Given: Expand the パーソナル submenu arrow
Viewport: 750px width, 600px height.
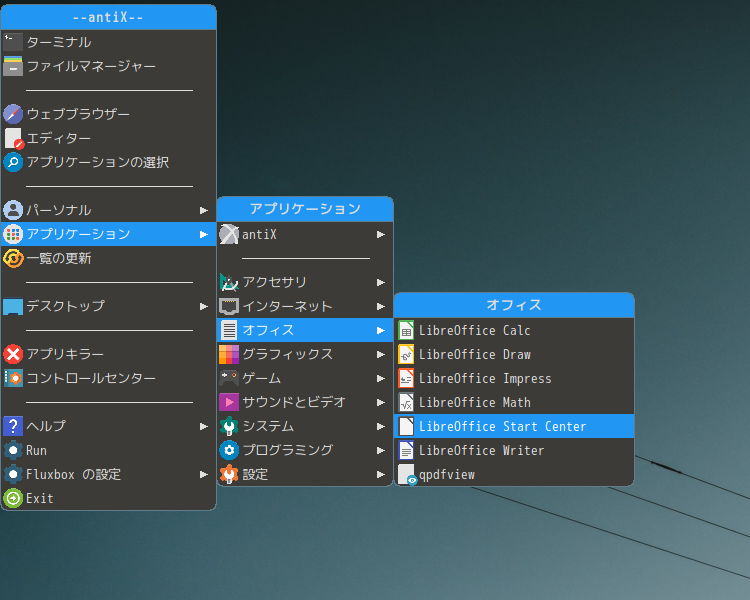Looking at the screenshot, I should [204, 211].
